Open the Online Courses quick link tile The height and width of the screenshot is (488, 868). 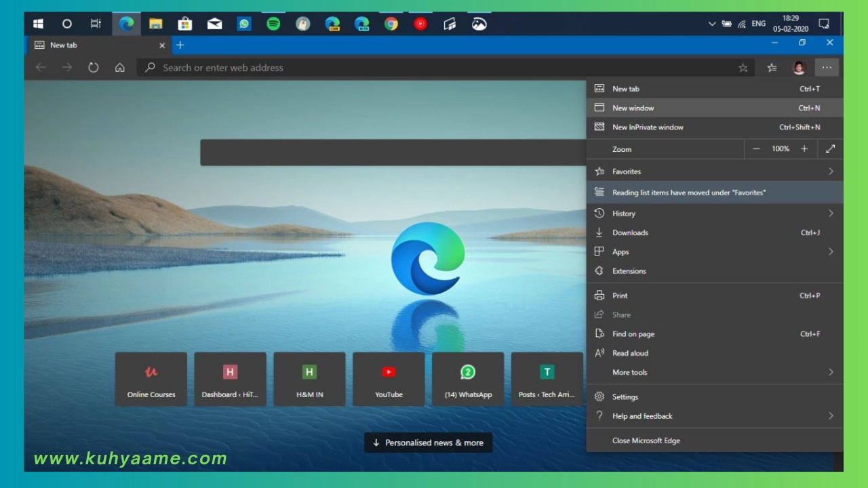pos(151,379)
